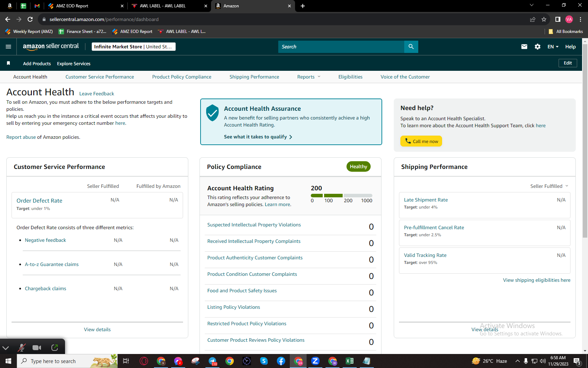Click the Account Health nav tab

coord(30,77)
